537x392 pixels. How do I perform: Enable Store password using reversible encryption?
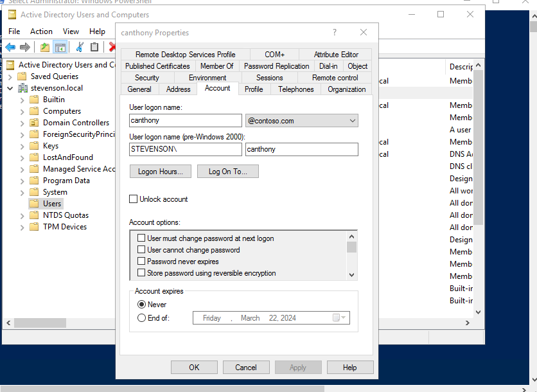pos(141,272)
